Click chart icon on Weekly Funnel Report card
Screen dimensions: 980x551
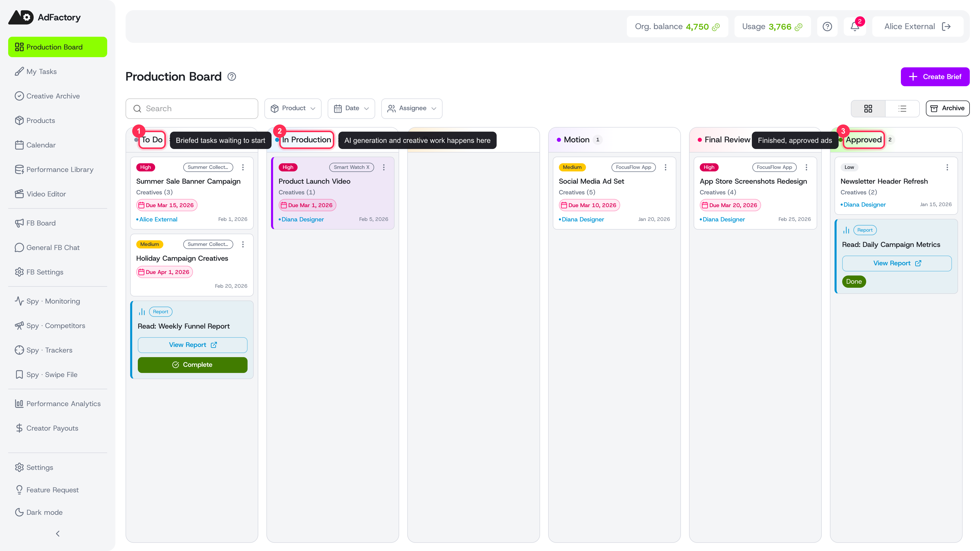(x=142, y=312)
